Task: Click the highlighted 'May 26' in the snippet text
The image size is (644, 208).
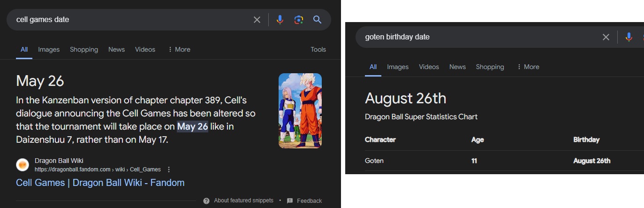Action: [x=192, y=127]
